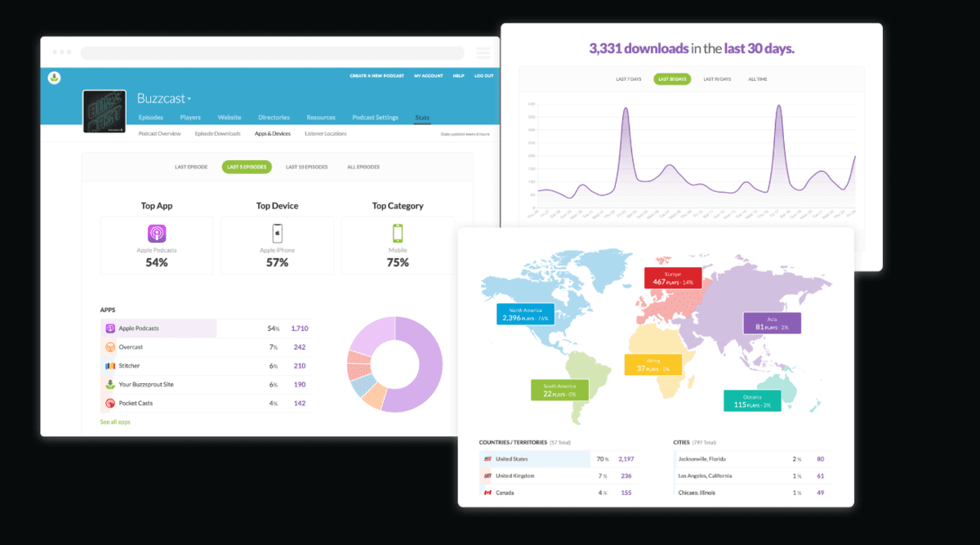
Task: Open the Resources tab
Action: pyautogui.click(x=321, y=118)
